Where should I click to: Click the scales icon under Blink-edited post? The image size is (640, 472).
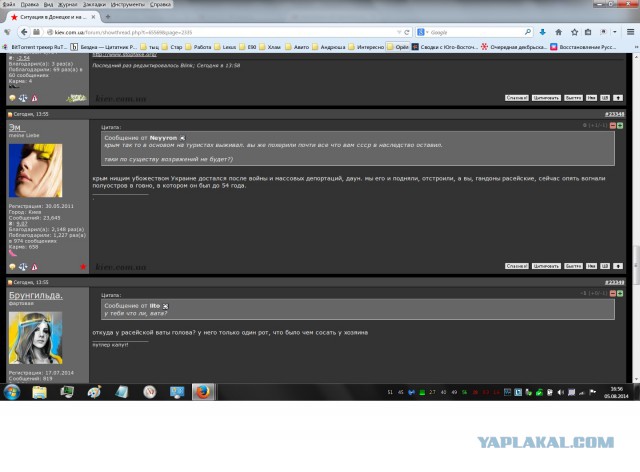[23, 98]
